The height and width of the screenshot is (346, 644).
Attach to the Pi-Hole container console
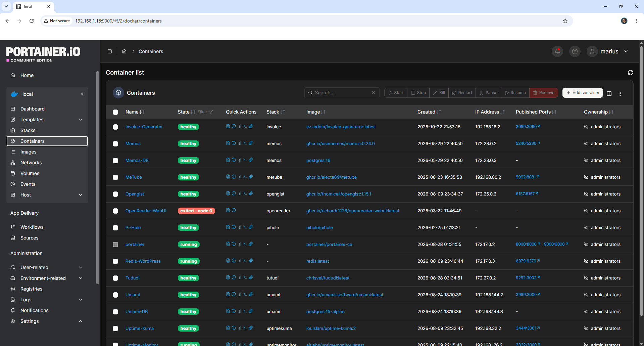[x=251, y=227]
